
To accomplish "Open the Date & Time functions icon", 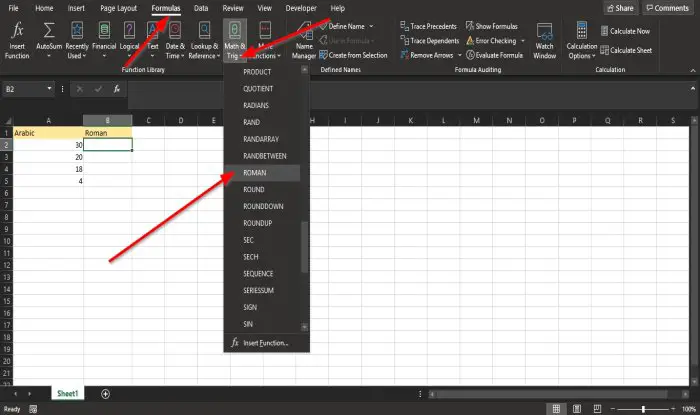I will [x=175, y=30].
